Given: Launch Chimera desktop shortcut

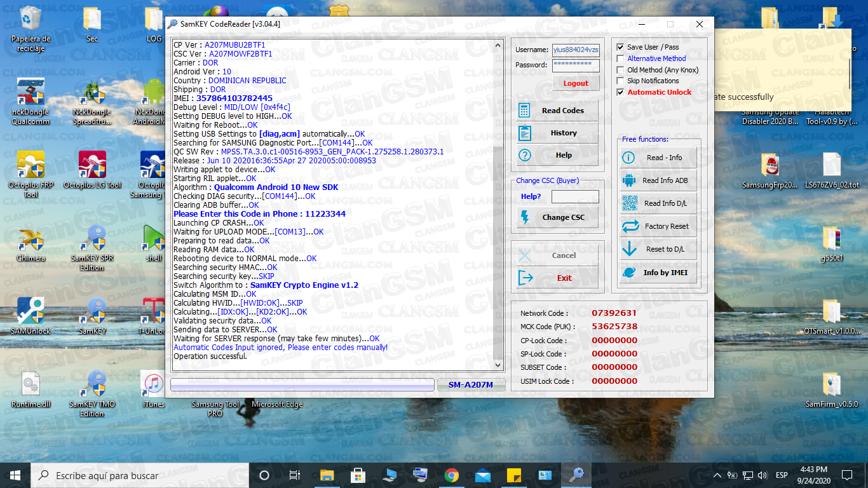Looking at the screenshot, I should 31,243.
